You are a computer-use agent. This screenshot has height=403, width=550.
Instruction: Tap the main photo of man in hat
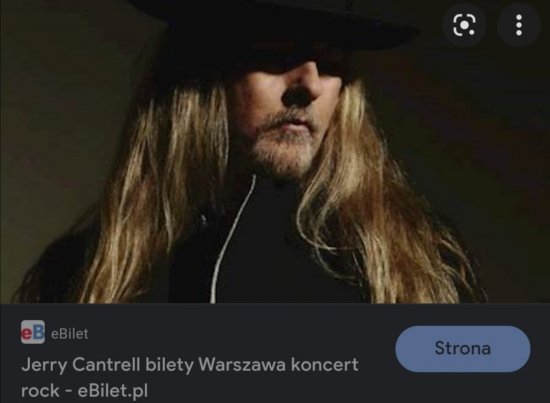[275, 152]
